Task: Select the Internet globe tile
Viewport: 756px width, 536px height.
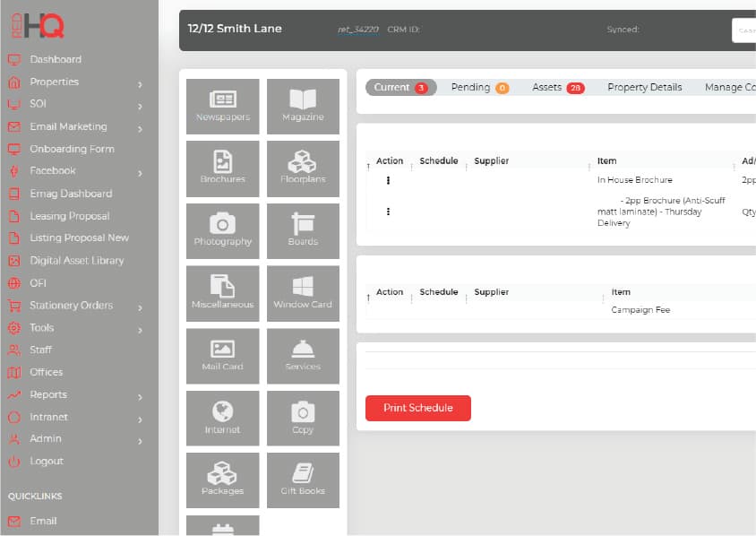Action: [x=222, y=419]
